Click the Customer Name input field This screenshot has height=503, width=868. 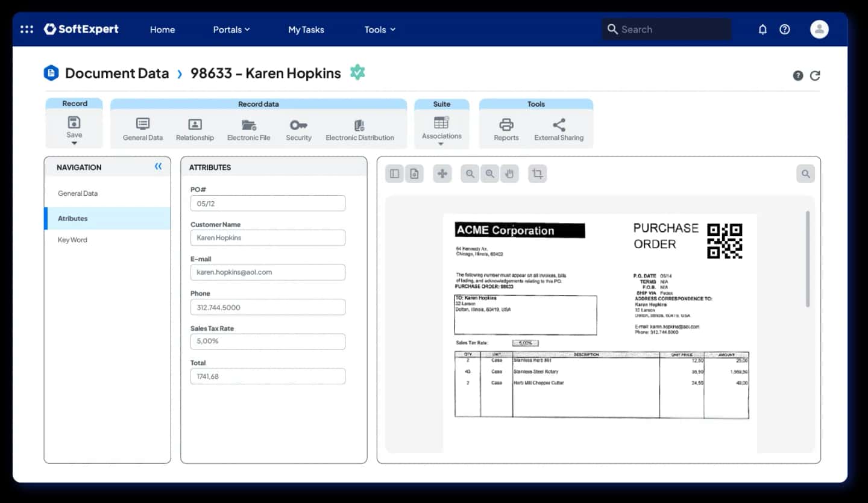(268, 237)
